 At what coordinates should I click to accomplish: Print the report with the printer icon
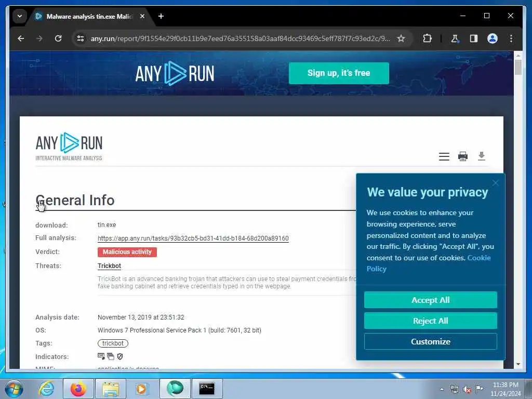(463, 156)
